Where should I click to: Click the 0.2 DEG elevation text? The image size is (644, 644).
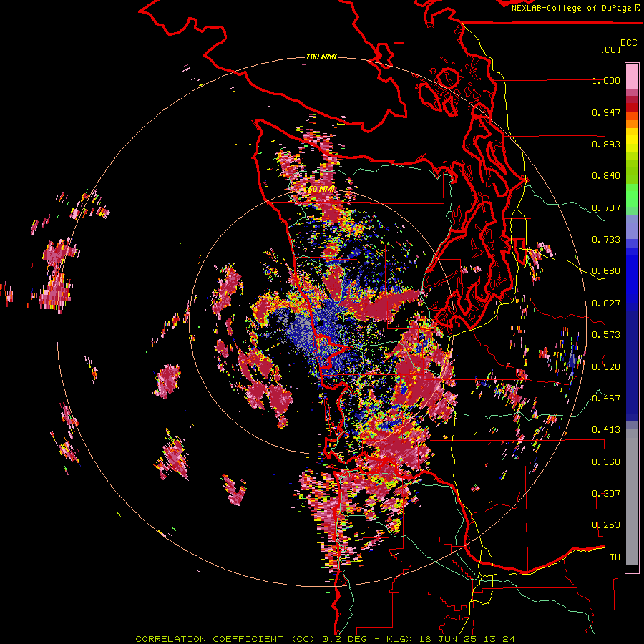point(346,639)
